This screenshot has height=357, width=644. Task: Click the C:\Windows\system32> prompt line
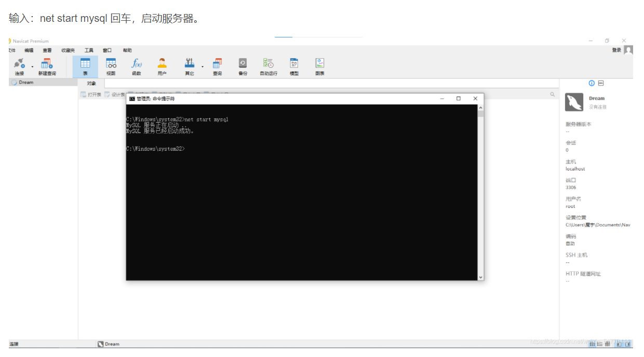155,149
